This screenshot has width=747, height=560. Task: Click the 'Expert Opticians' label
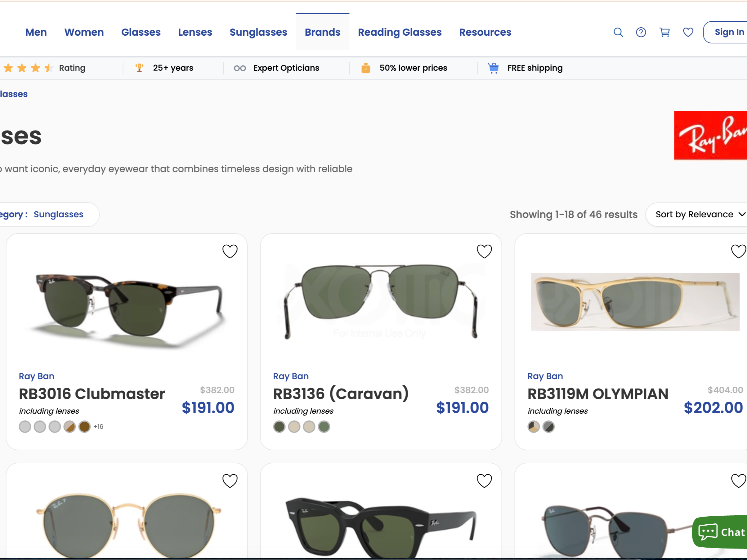[x=286, y=68]
